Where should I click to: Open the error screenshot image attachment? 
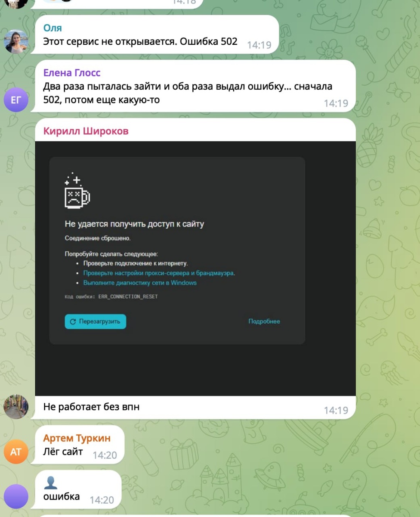195,268
